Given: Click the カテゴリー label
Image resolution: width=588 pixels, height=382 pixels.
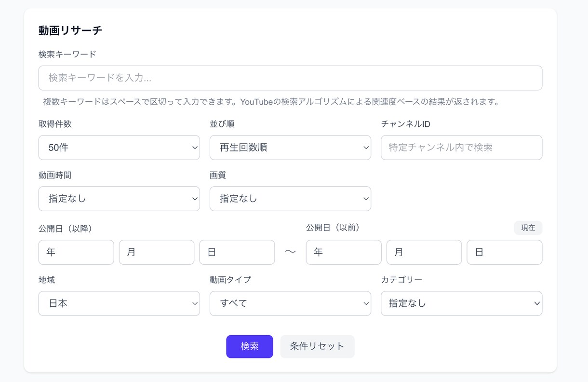Looking at the screenshot, I should 401,280.
